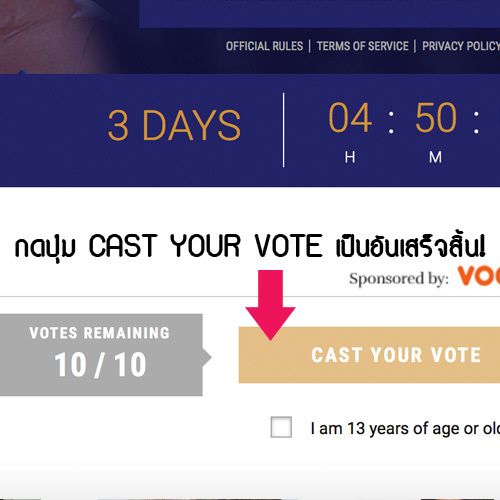Click the M minutes label
The image size is (500, 500).
pos(435,157)
